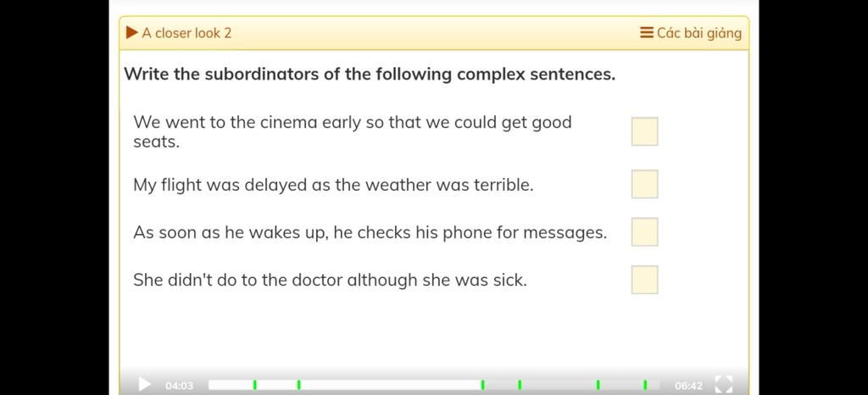Open the Các bài giảng hamburger menu icon
Viewport: 868px width, 395px height.
click(647, 33)
